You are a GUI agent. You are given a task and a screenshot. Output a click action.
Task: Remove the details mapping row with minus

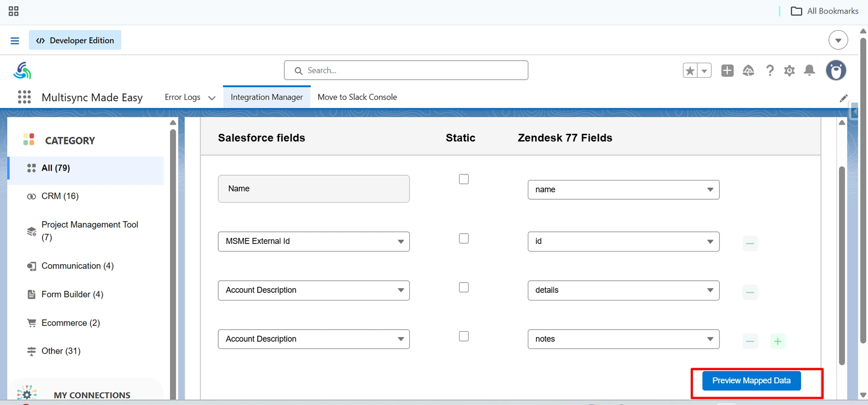750,292
